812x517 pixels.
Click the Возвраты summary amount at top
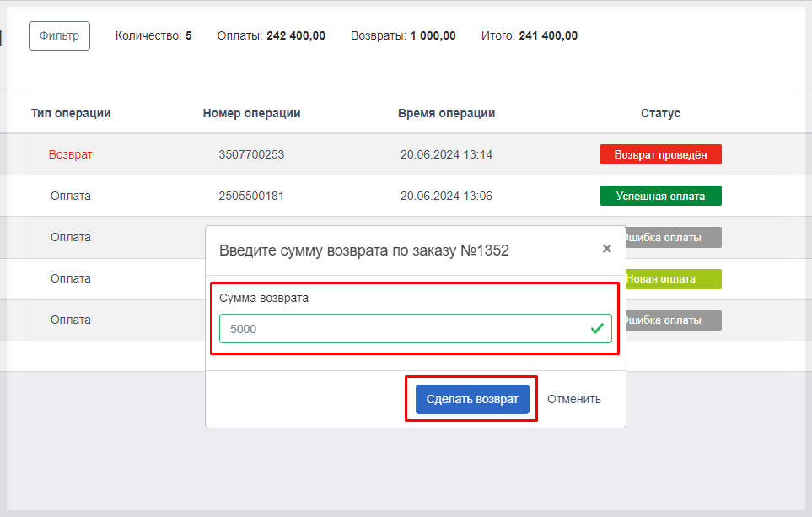pyautogui.click(x=433, y=35)
